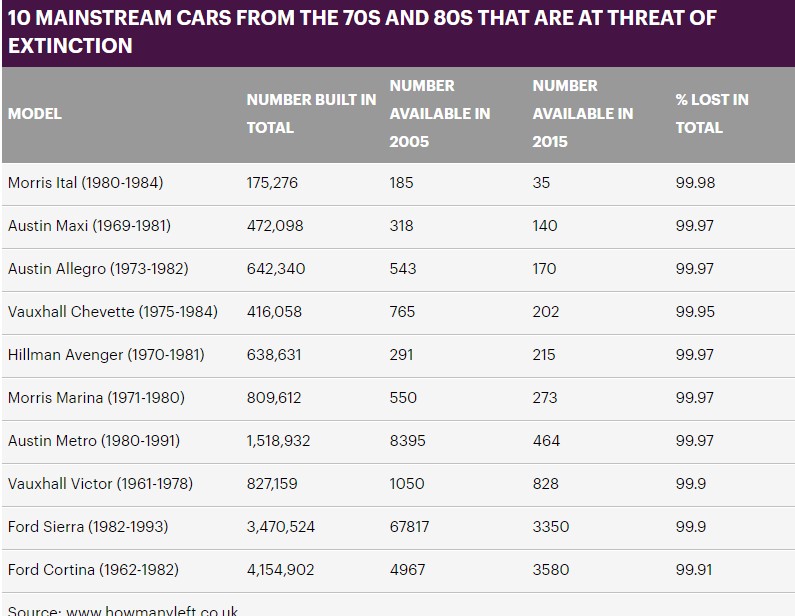Click the Ford Sierra (1982-1993) model cell

(x=88, y=527)
